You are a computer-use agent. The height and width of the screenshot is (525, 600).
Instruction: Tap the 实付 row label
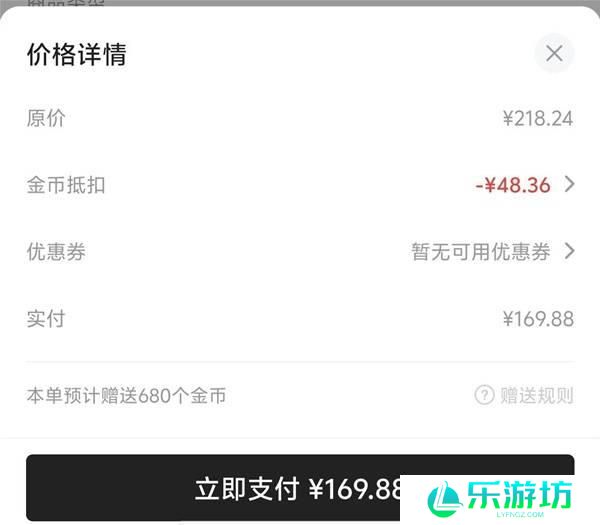coord(46,319)
